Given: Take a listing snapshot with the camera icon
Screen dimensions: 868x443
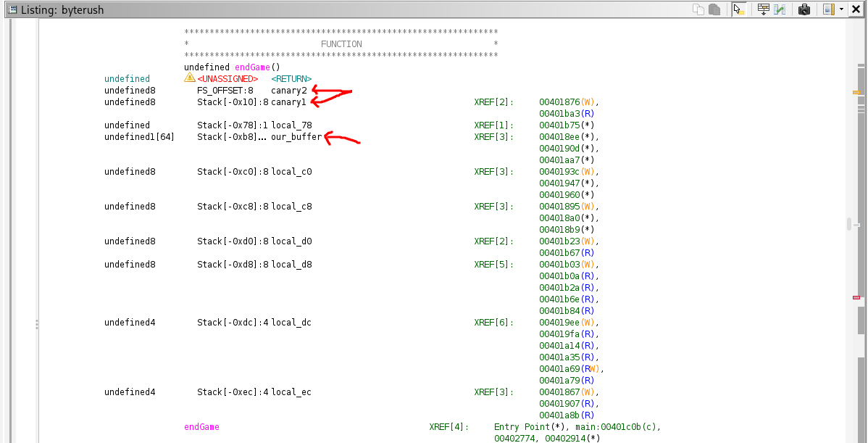Looking at the screenshot, I should [x=804, y=9].
